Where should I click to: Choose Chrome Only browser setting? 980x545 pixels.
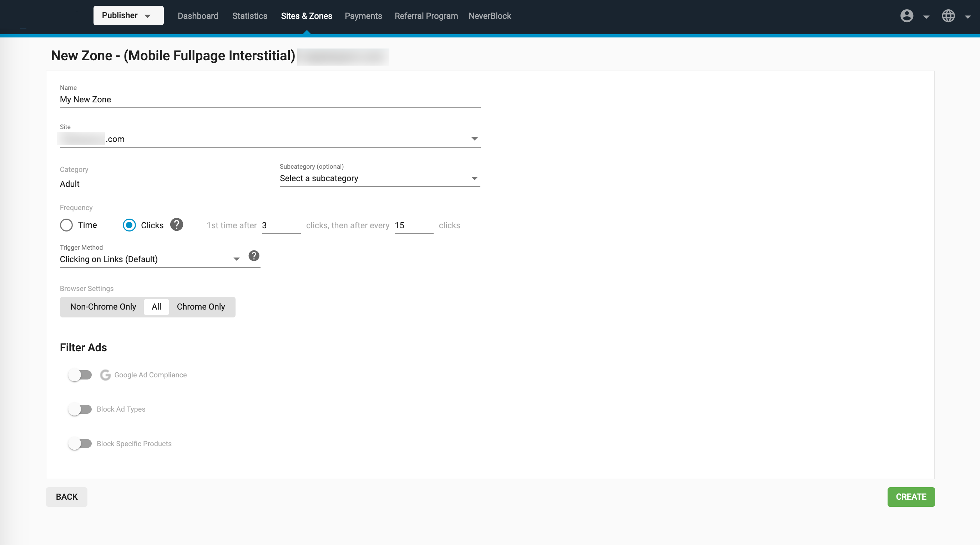coord(201,307)
